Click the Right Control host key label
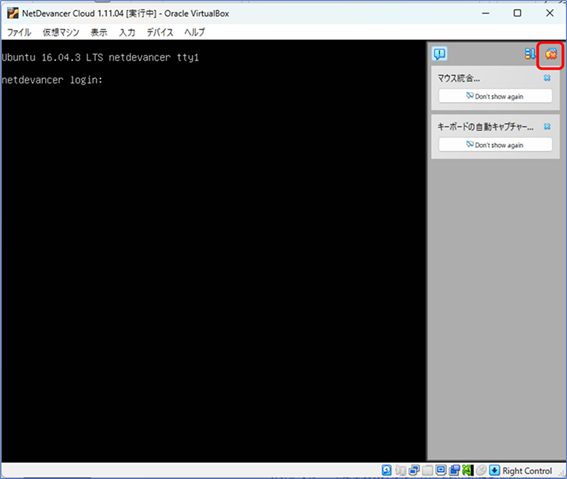This screenshot has width=567, height=479. coord(527,470)
